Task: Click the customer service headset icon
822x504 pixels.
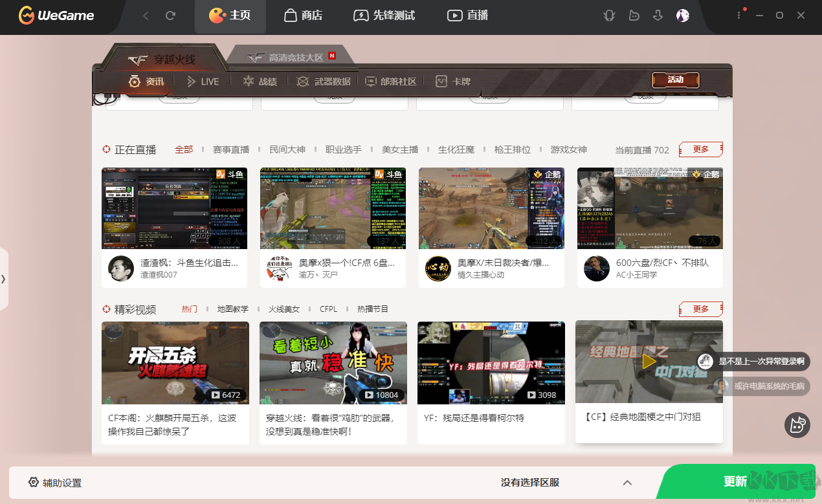Action: [609, 16]
